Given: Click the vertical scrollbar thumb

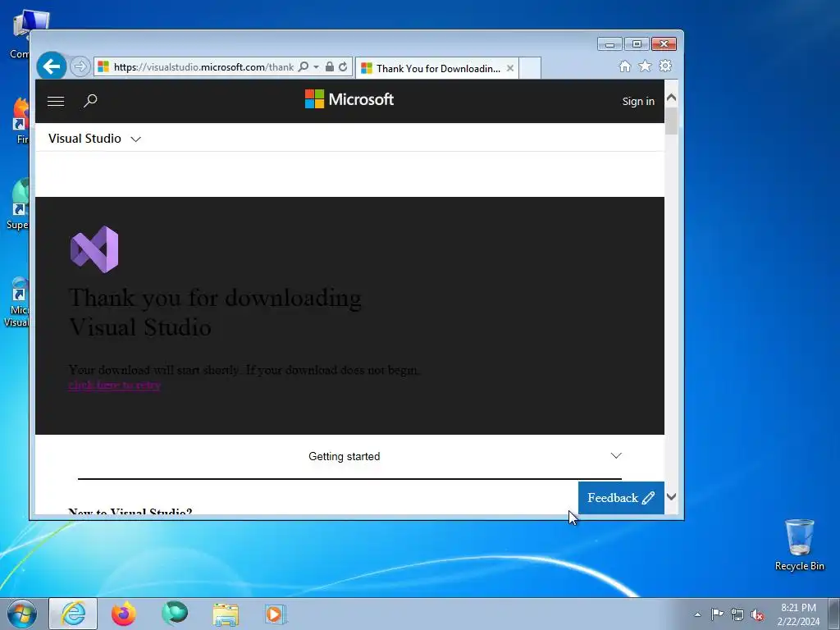Looking at the screenshot, I should [671, 121].
